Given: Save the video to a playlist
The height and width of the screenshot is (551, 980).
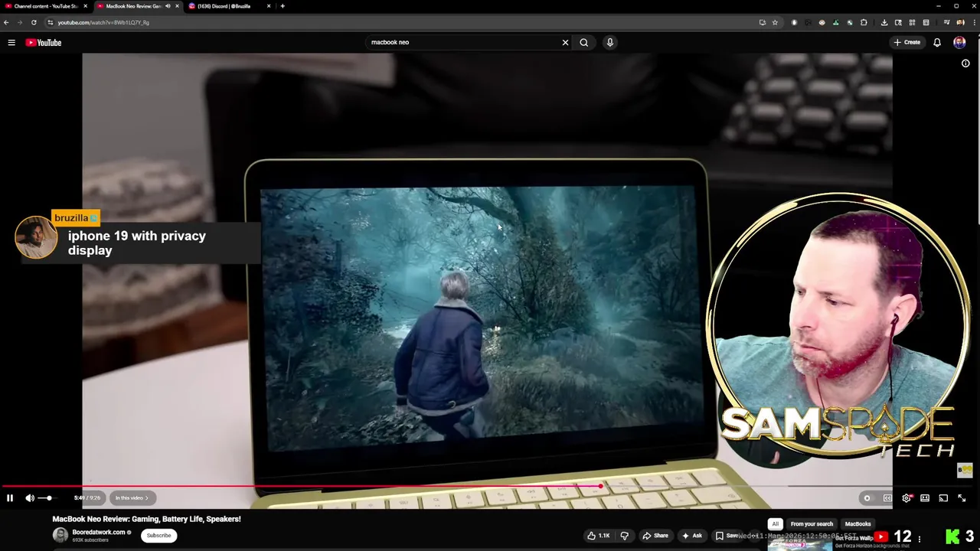Looking at the screenshot, I should point(727,536).
